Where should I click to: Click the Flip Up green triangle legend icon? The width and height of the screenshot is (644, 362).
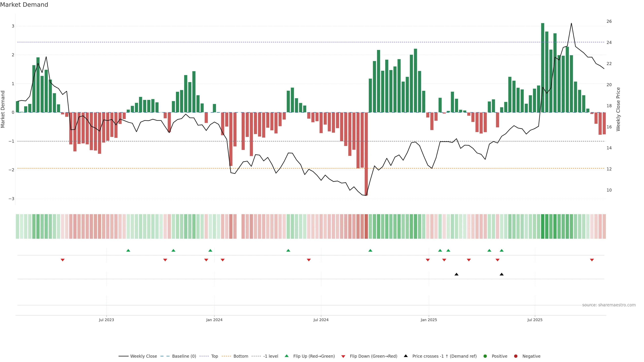coord(287,356)
